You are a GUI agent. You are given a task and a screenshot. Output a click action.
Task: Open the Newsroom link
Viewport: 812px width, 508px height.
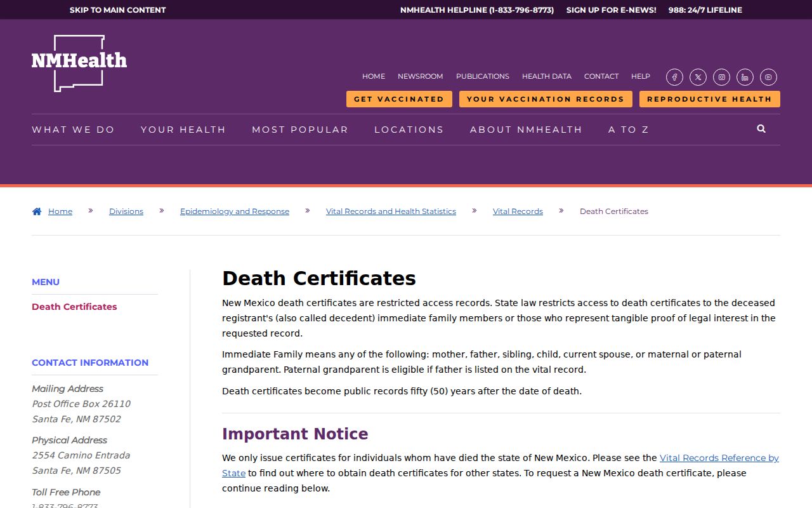click(x=421, y=76)
